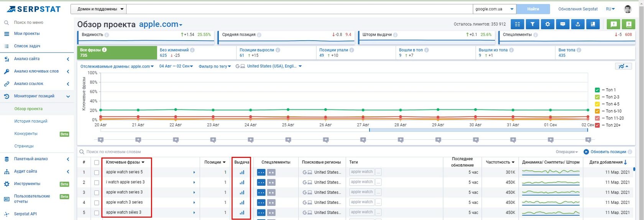Click the Serpstat logo
Viewport: 644px width, 220px height.
click(34, 9)
